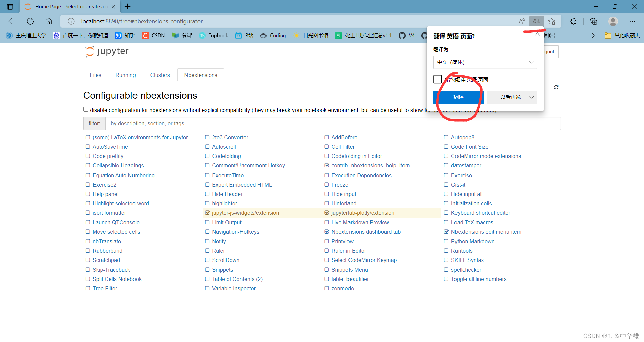The width and height of the screenshot is (644, 342).
Task: Open the Live Markdown Preview extension
Action: [x=360, y=222]
